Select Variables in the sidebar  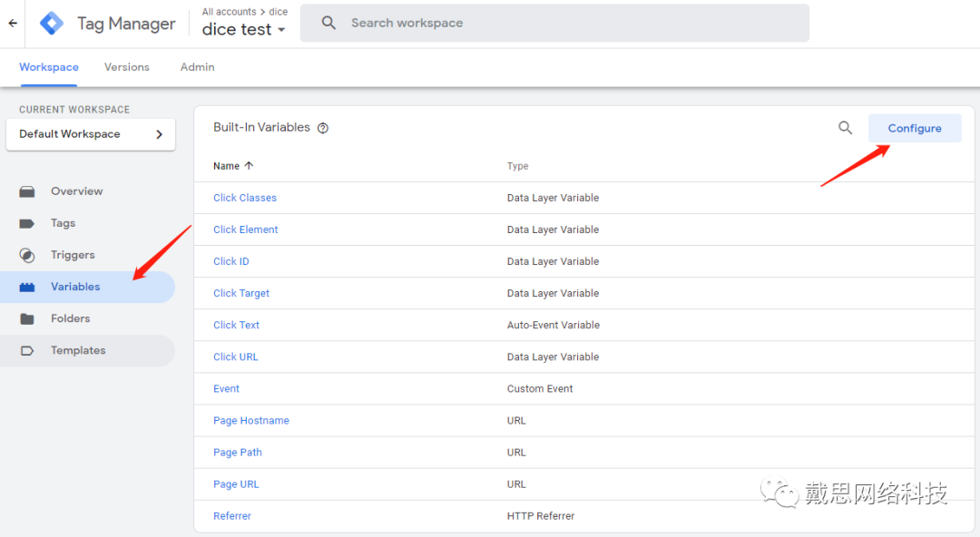tap(75, 287)
